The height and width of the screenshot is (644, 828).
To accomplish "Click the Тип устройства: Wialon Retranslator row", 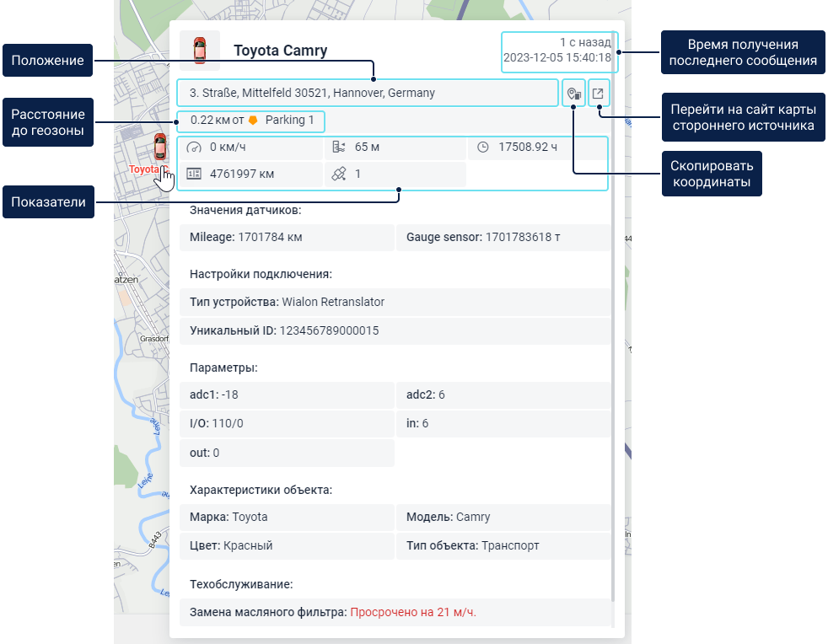I will (x=395, y=302).
